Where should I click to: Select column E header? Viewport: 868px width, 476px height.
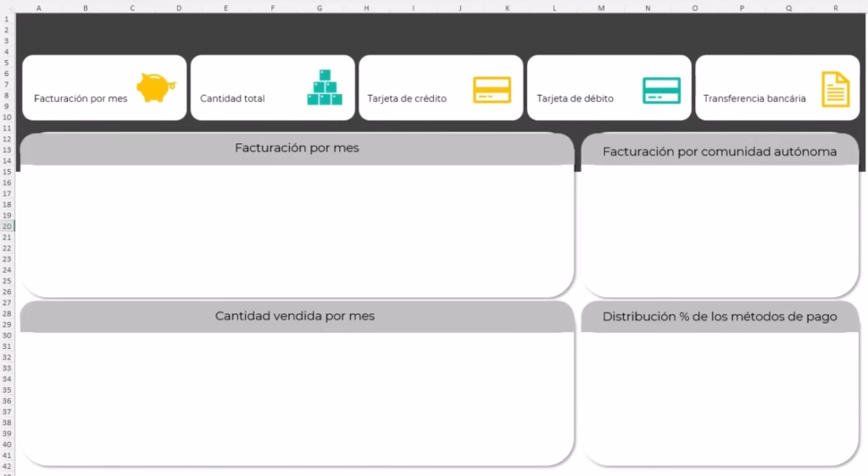225,8
